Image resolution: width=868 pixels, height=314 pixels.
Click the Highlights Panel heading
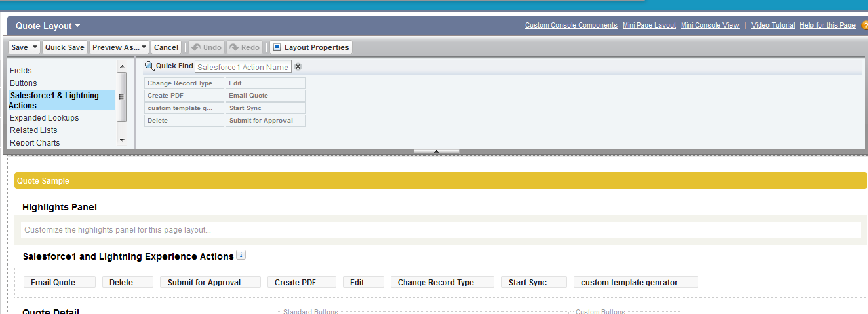click(x=60, y=207)
